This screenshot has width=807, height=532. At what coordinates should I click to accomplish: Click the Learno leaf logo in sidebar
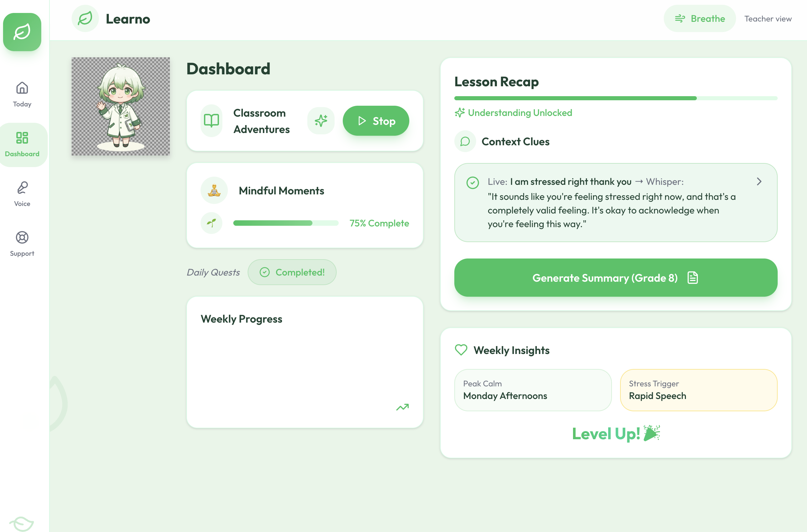(22, 32)
